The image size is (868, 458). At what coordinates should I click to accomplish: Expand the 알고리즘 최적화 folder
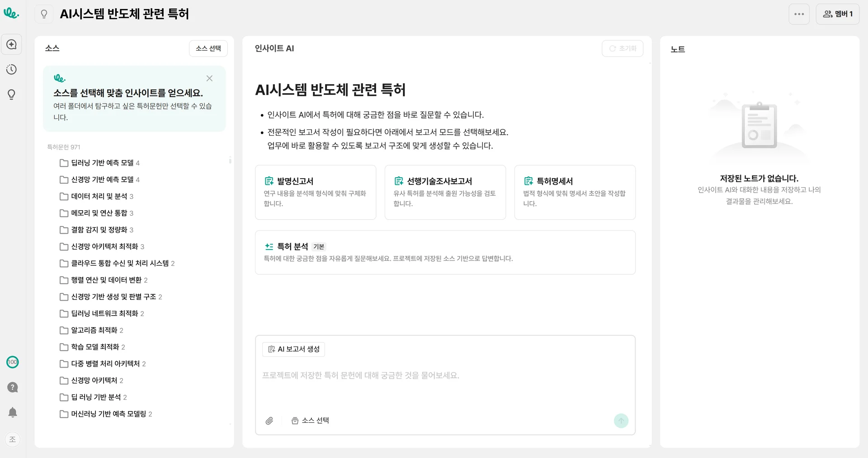pos(94,330)
